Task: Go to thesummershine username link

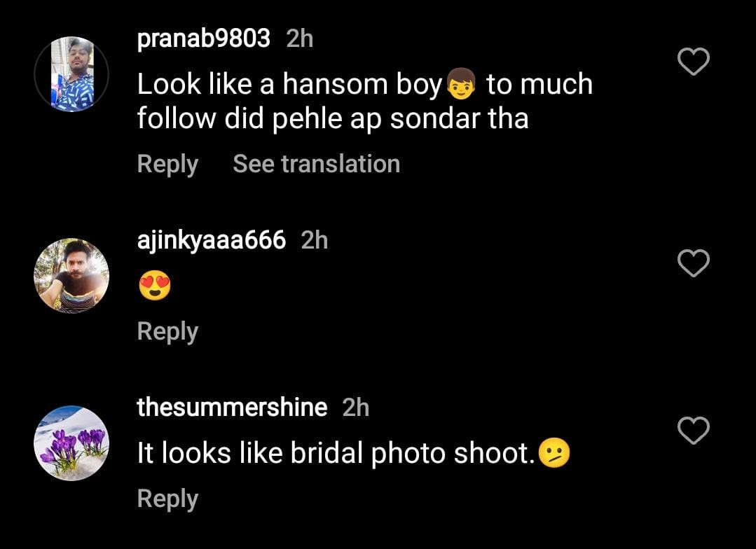Action: click(x=232, y=407)
